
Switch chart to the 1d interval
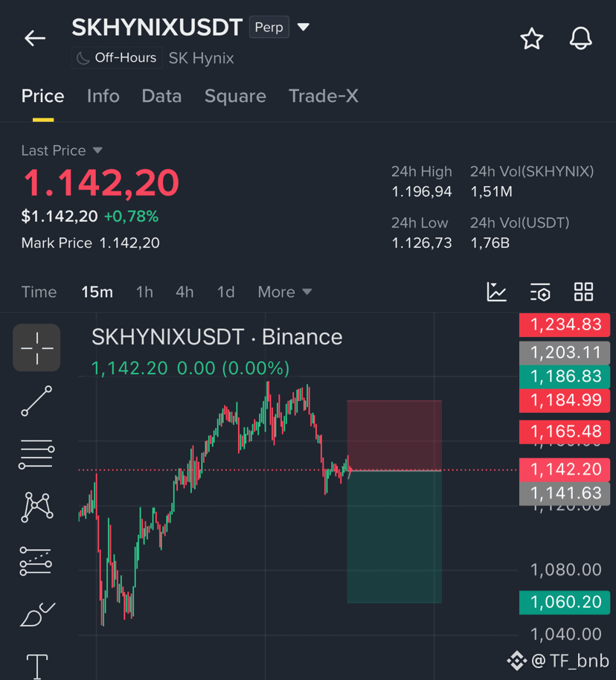coord(225,292)
